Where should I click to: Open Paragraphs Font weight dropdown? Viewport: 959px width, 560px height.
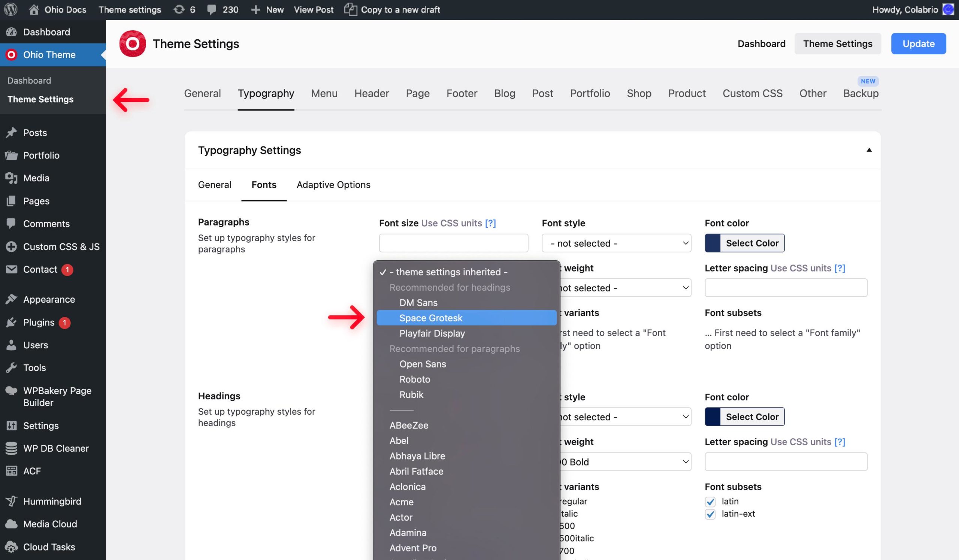626,288
